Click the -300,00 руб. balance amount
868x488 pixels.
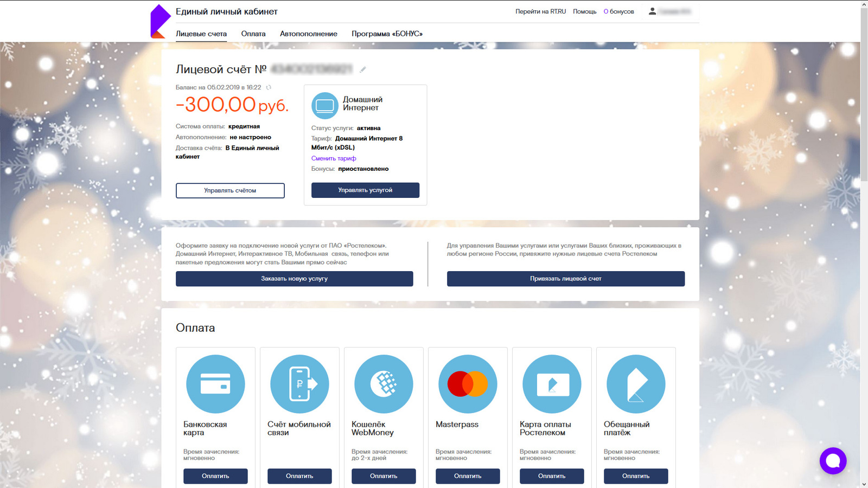(x=232, y=104)
